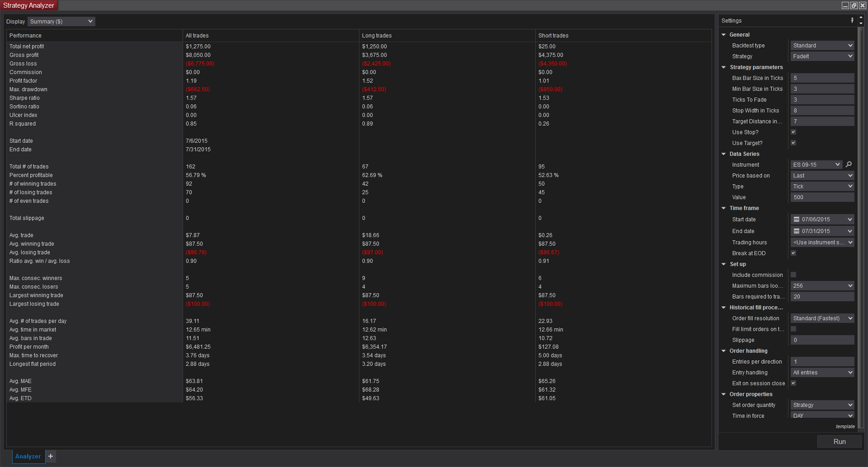
Task: Open the Backtest type dropdown
Action: pos(822,46)
